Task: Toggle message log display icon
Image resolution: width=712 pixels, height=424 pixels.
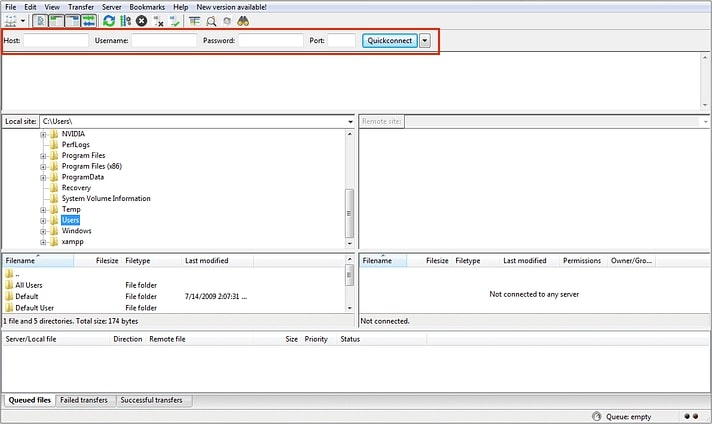Action: (x=40, y=21)
